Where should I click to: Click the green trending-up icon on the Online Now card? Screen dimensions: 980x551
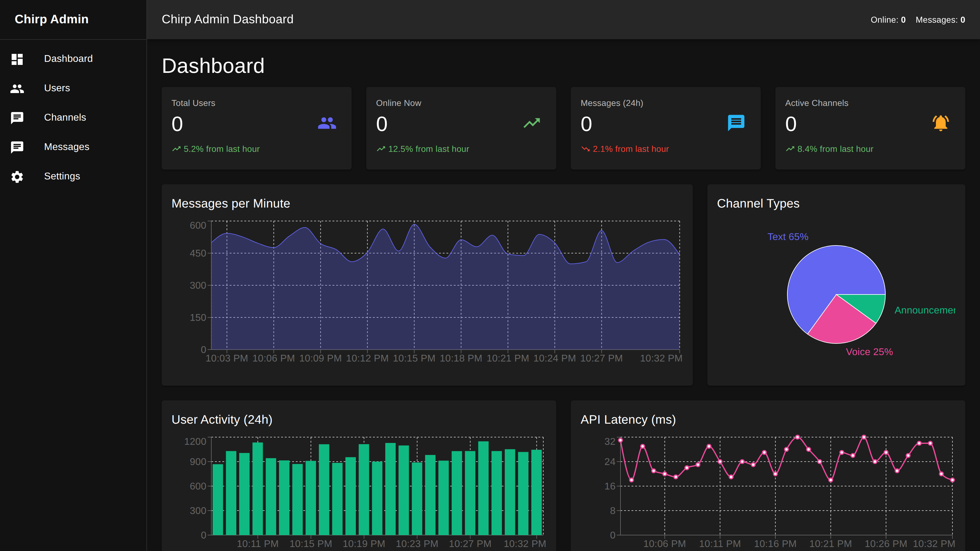531,123
